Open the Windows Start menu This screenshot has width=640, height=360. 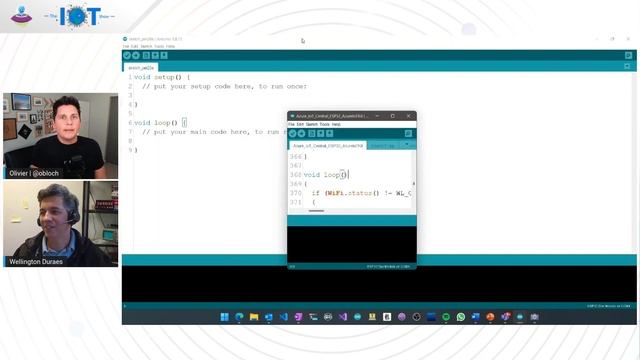[x=224, y=317]
